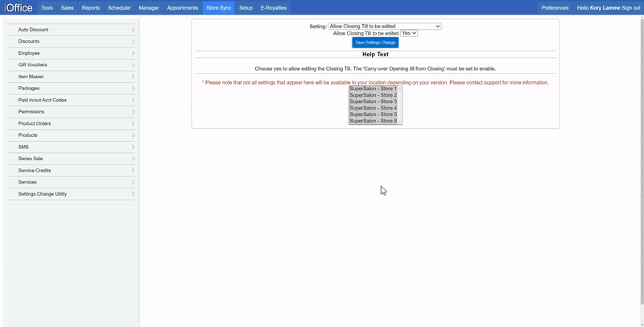The width and height of the screenshot is (644, 327).
Task: Expand the Services section
Action: tap(72, 182)
